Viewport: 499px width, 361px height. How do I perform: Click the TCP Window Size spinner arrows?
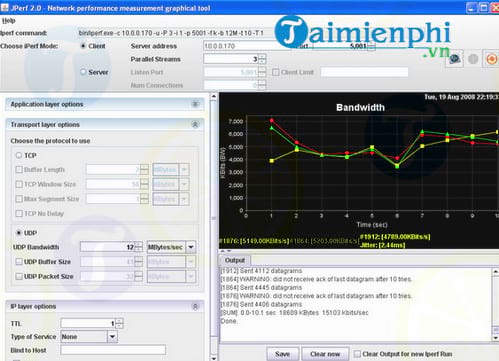tap(144, 184)
